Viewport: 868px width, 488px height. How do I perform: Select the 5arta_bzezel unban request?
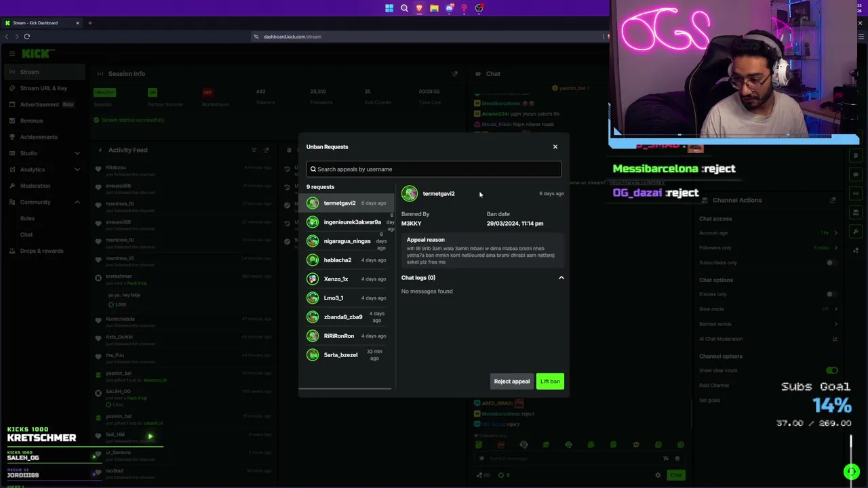tap(347, 355)
